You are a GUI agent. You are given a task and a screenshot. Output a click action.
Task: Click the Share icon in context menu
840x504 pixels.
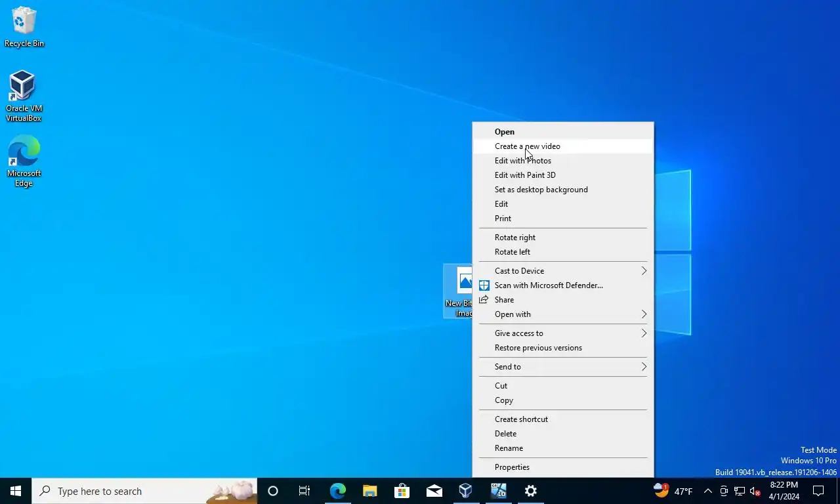pyautogui.click(x=484, y=300)
